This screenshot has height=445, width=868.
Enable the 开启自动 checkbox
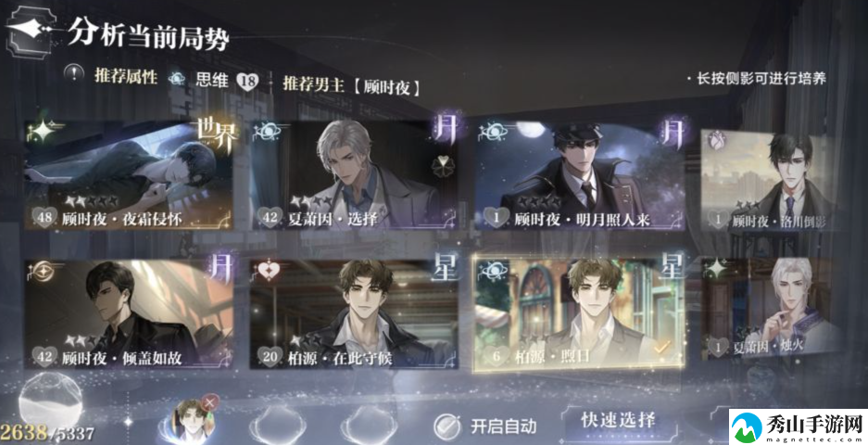click(x=447, y=426)
